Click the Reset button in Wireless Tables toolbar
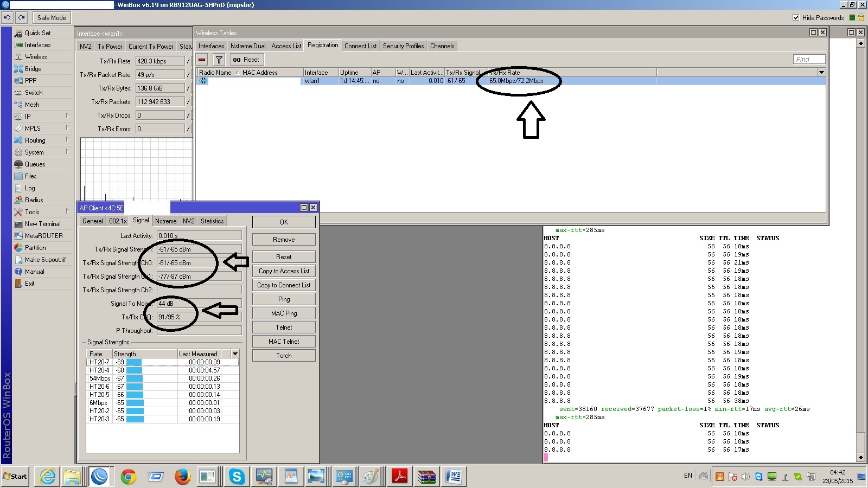868x488 pixels. [x=246, y=60]
